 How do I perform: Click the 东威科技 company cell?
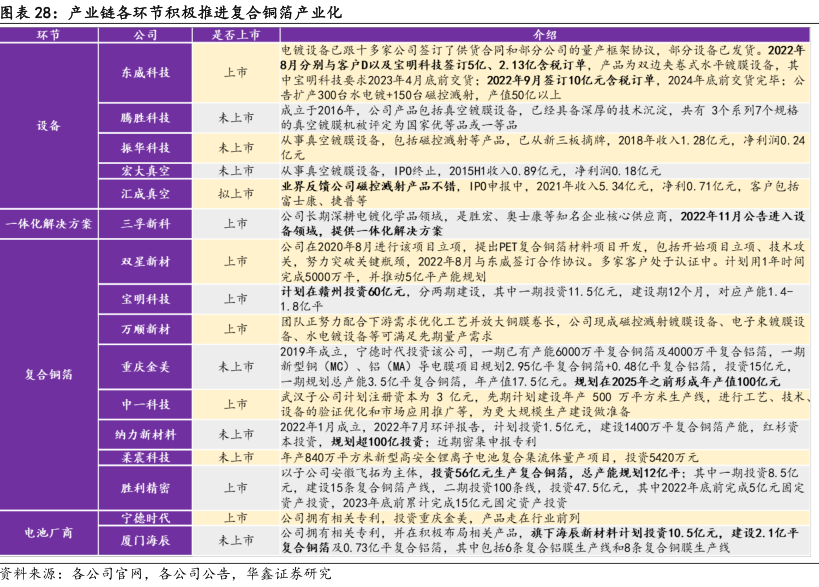[x=145, y=73]
